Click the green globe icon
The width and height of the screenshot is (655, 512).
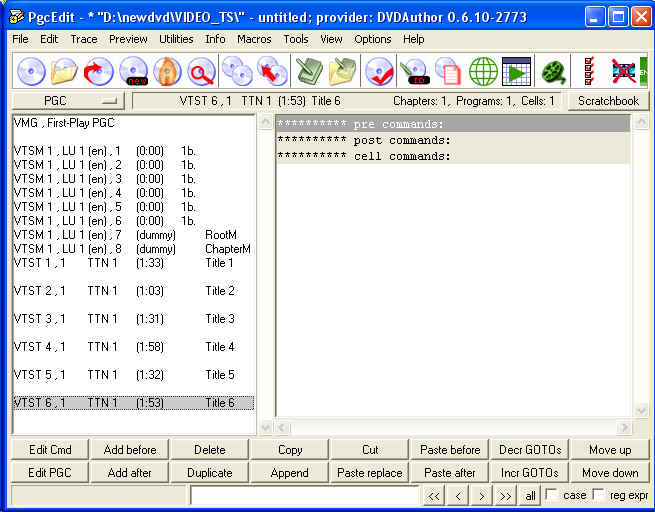483,71
